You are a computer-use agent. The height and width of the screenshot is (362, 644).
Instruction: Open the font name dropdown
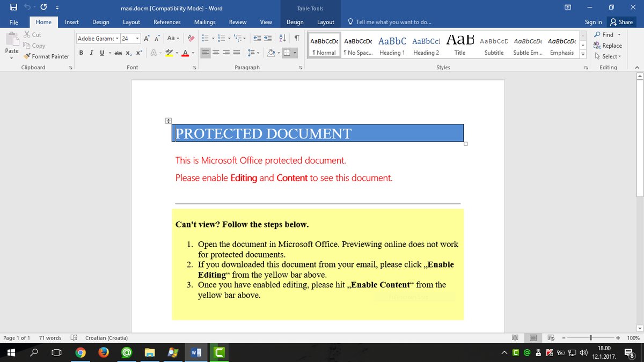[116, 39]
